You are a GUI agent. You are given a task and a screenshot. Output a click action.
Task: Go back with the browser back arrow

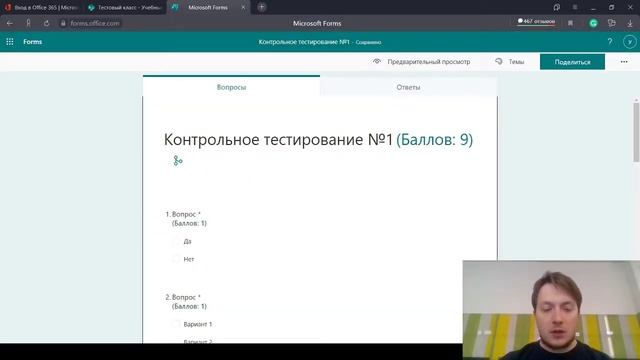tap(10, 23)
